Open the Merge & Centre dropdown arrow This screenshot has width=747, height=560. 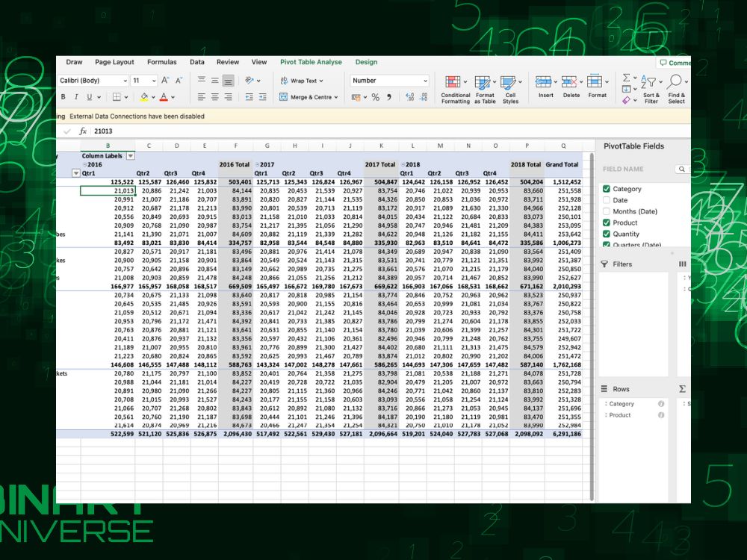336,97
